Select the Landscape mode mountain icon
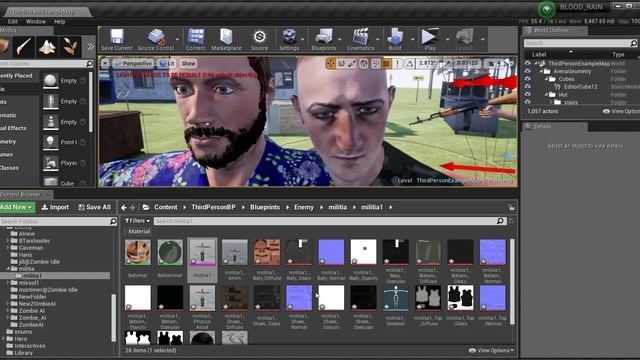The image size is (640, 360). [x=47, y=47]
